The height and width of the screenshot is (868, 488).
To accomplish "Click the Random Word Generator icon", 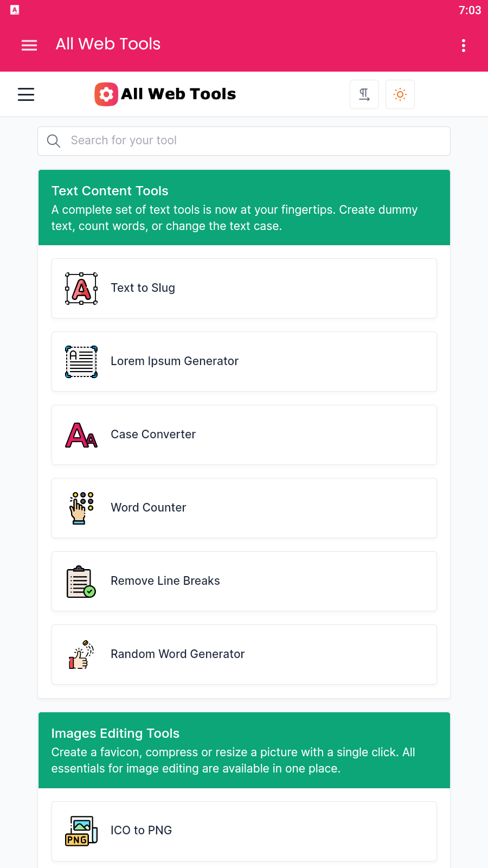I will pyautogui.click(x=81, y=655).
